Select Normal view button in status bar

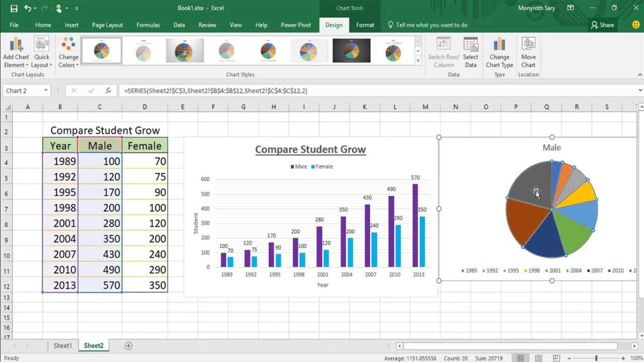[x=520, y=358]
